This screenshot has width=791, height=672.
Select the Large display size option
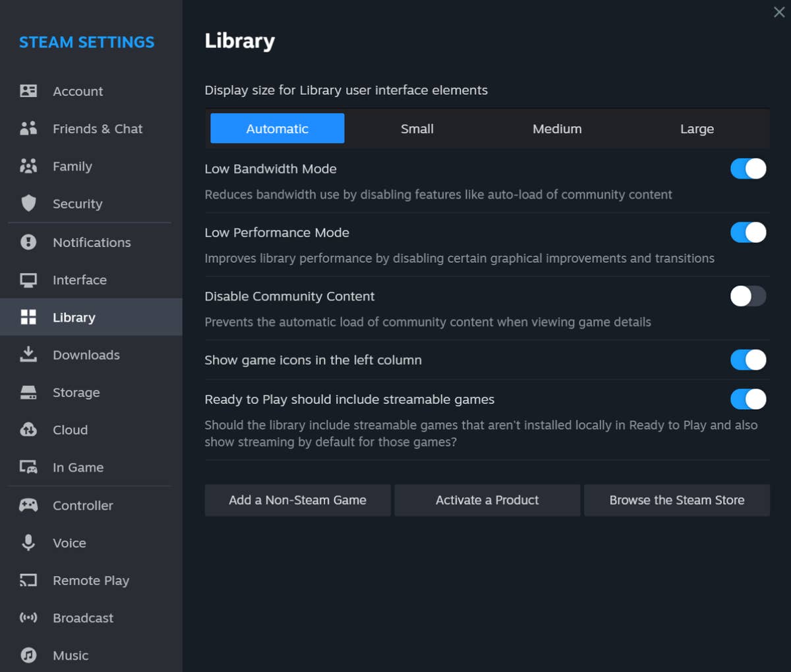pos(697,128)
